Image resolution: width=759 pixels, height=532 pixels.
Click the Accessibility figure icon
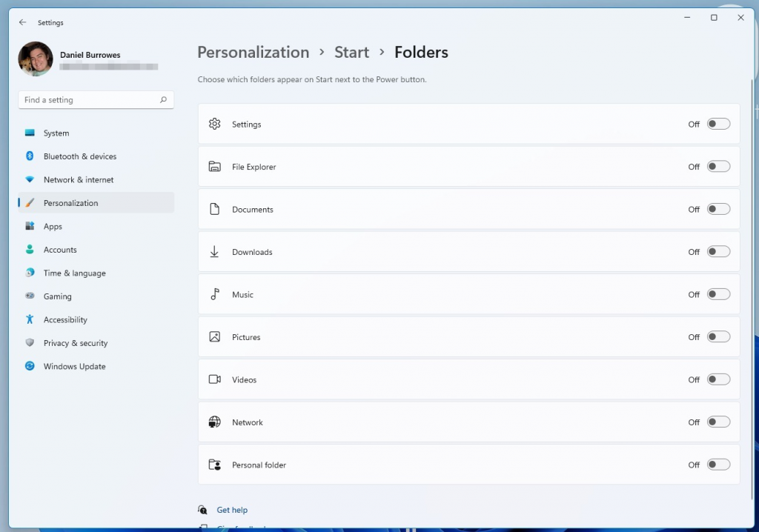coord(30,319)
